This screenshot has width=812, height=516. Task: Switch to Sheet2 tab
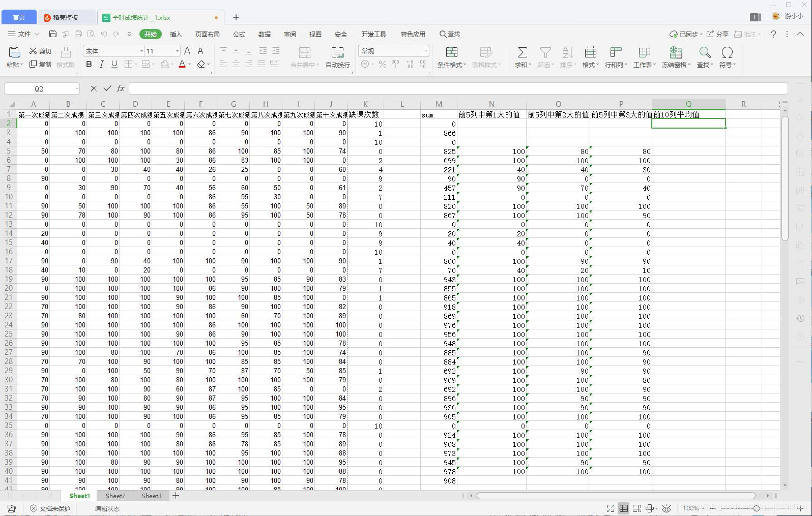click(115, 496)
